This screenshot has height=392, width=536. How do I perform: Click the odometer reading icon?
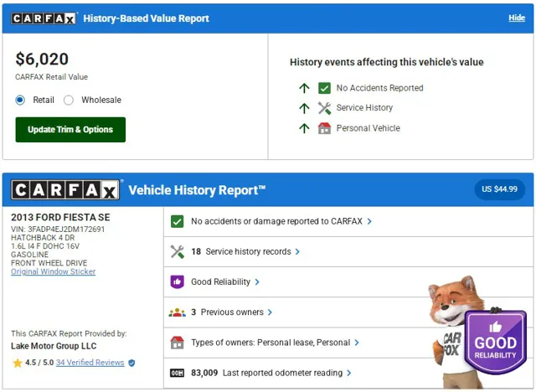[x=177, y=373]
